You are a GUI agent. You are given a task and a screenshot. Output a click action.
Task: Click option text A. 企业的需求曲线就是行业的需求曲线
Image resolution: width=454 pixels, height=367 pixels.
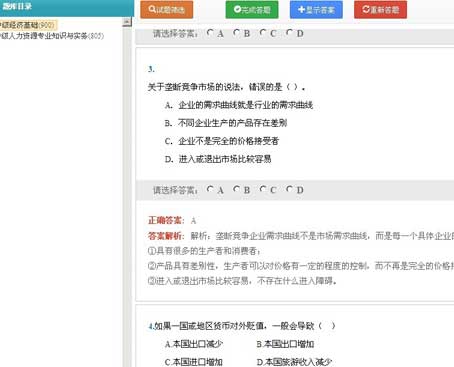pyautogui.click(x=239, y=105)
